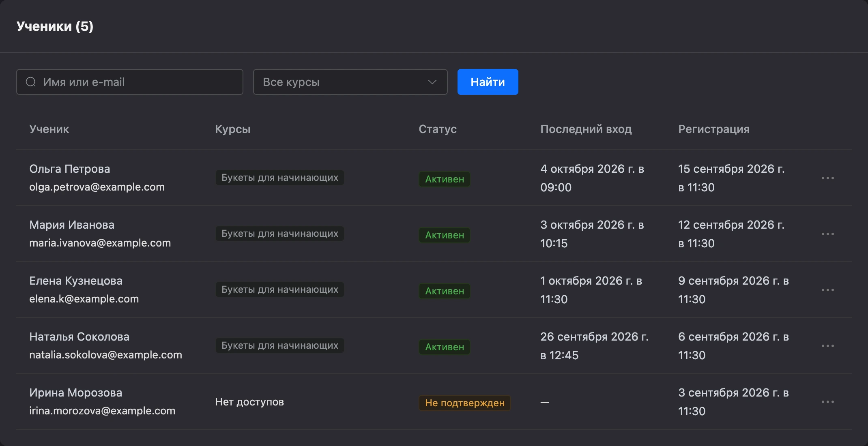Screen dimensions: 868x446
Task: Click the name Ольга Петрова
Action: pos(70,169)
